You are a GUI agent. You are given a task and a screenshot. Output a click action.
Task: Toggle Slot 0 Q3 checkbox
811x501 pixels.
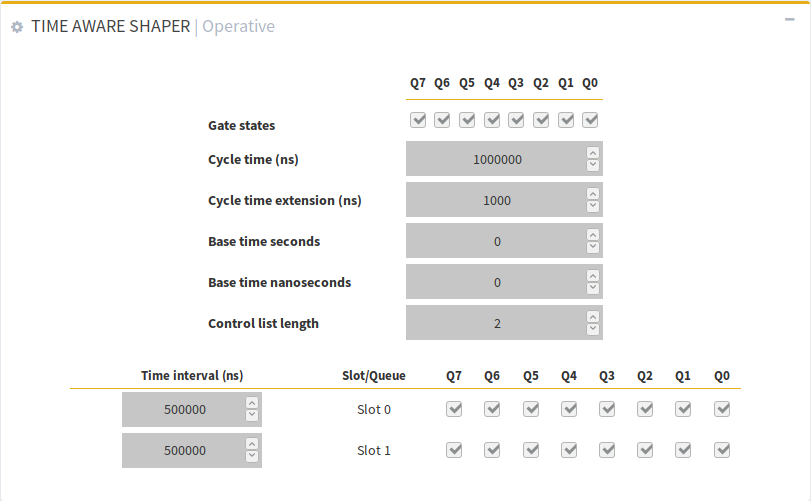pos(607,409)
